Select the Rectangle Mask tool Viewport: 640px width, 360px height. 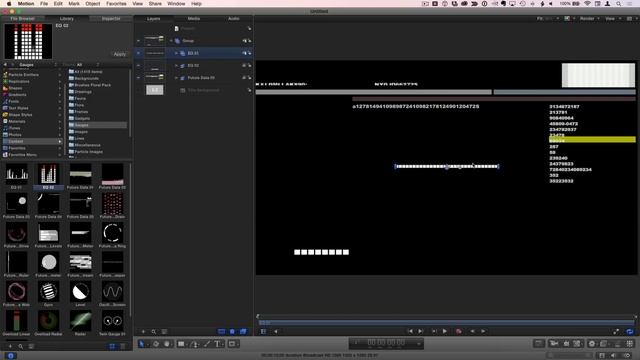point(232,344)
